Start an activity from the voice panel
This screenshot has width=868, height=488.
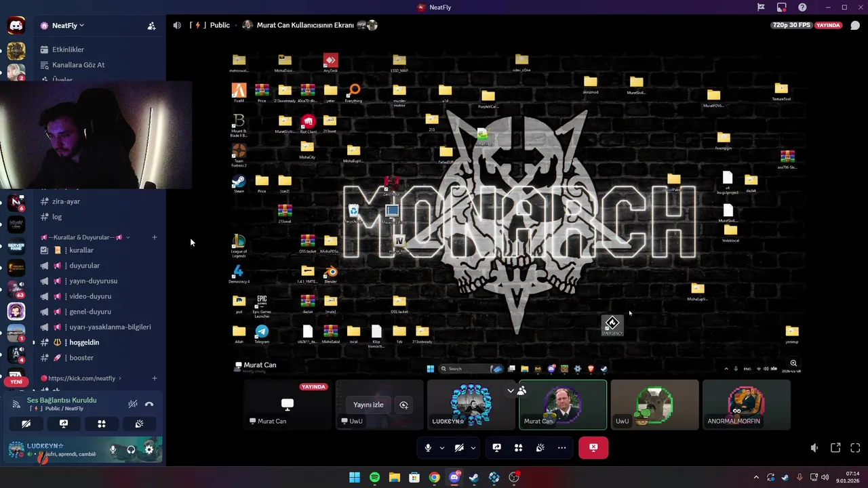point(102,424)
